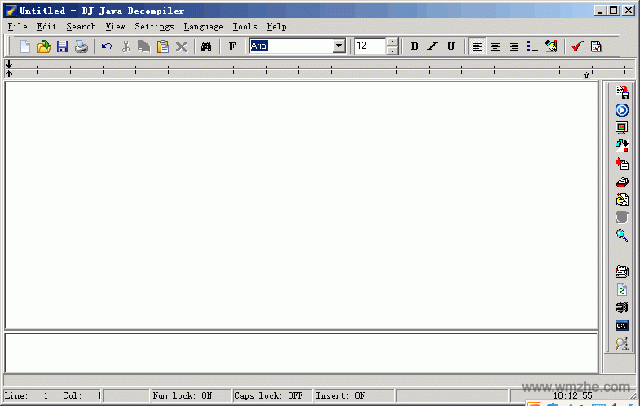Viewport: 640px width, 406px height.
Task: Click the monitor screen icon in sidebar
Action: 622,128
